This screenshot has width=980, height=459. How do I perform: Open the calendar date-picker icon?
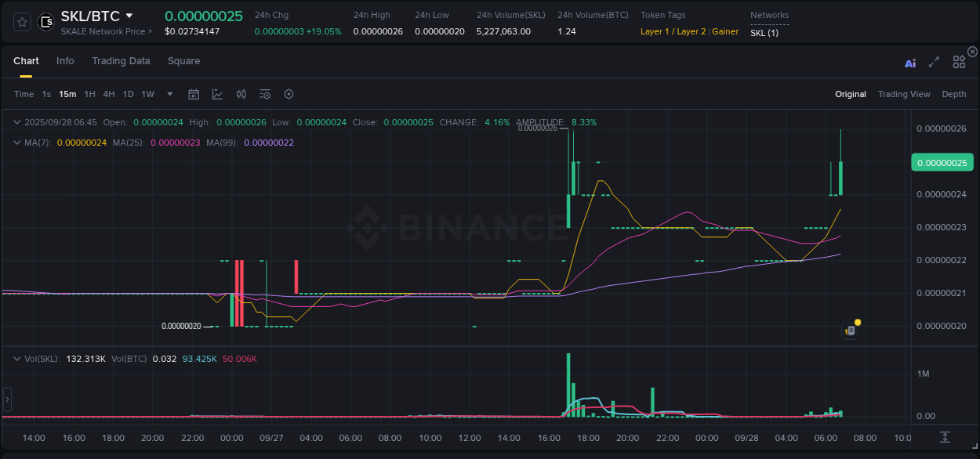(194, 93)
